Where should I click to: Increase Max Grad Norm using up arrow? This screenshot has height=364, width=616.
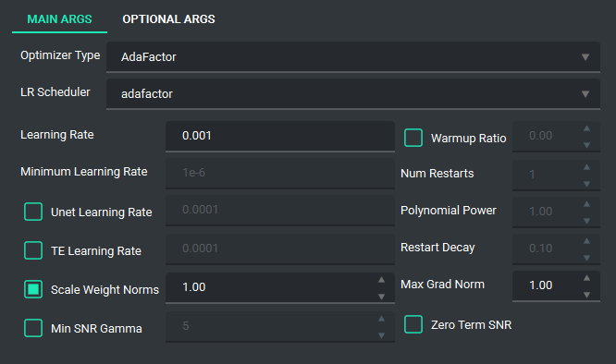pyautogui.click(x=586, y=278)
